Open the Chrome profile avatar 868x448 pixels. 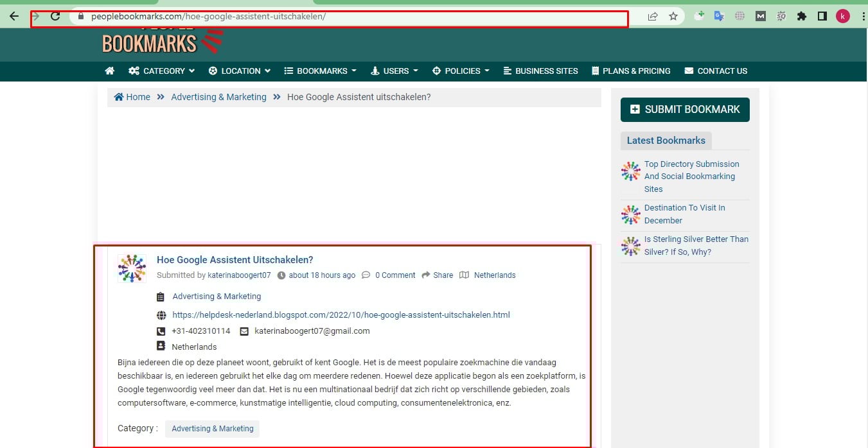[x=842, y=16]
